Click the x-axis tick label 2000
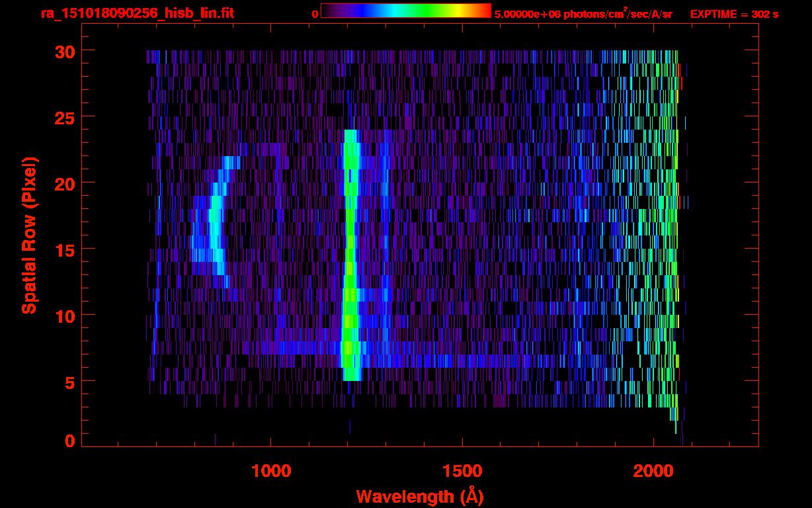 point(653,471)
